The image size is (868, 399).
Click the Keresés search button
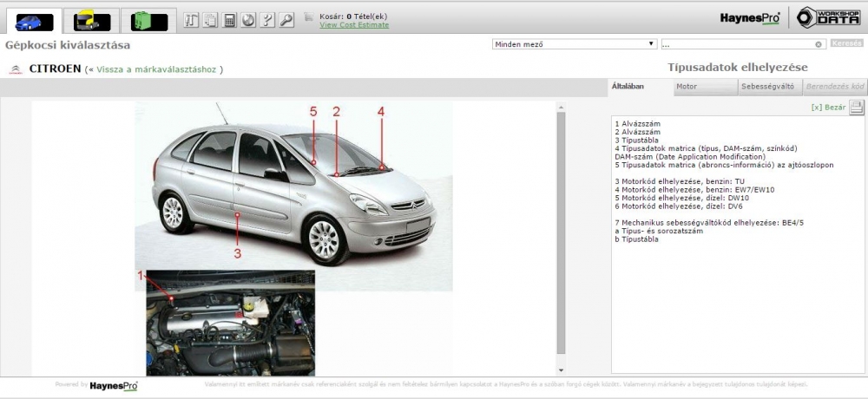coord(846,43)
